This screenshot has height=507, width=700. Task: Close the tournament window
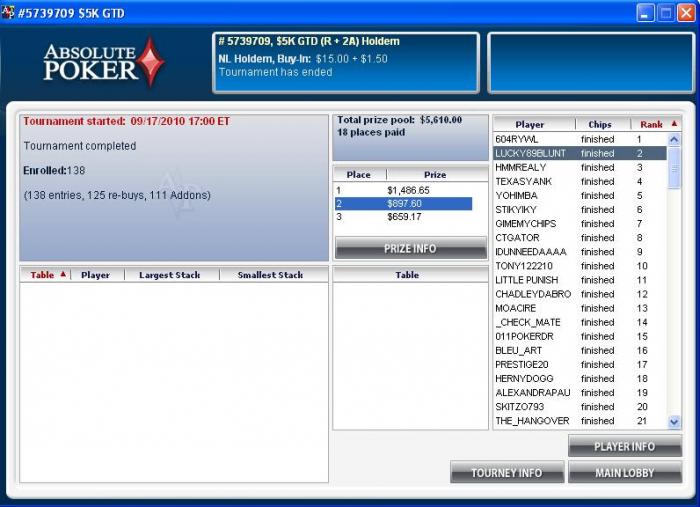pyautogui.click(x=686, y=13)
